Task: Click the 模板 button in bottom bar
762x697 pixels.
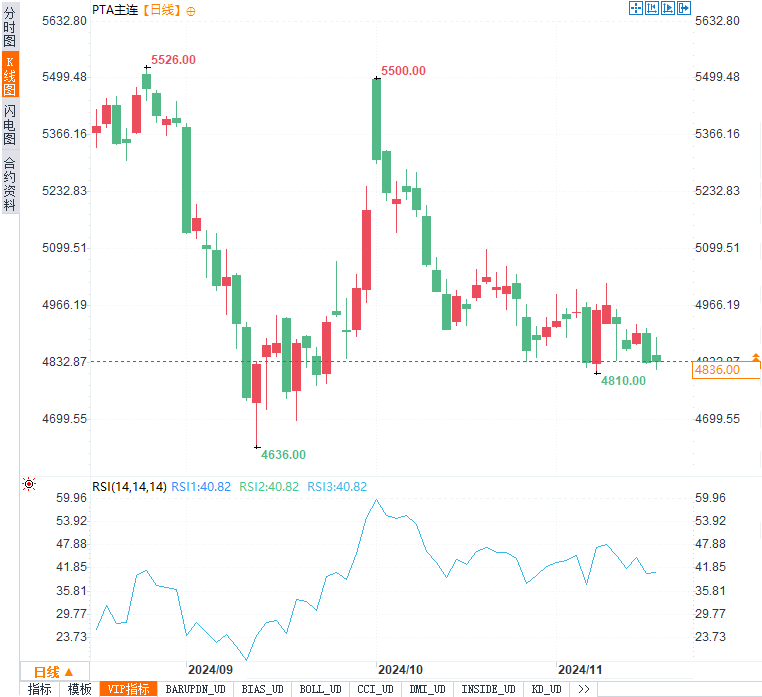Action: tap(79, 689)
